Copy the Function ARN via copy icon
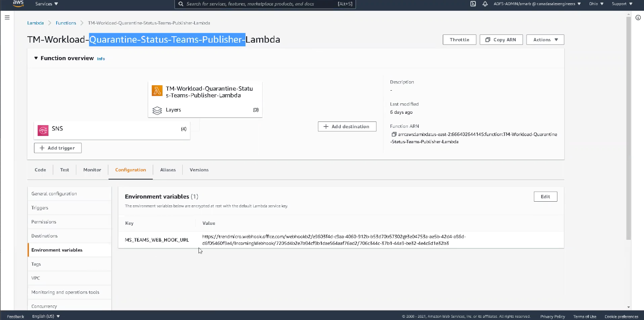 [x=394, y=134]
